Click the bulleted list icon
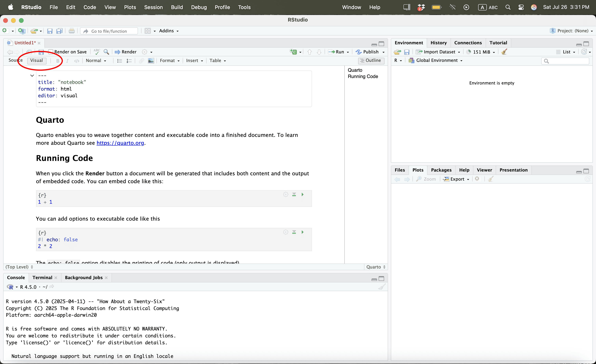 click(x=119, y=61)
